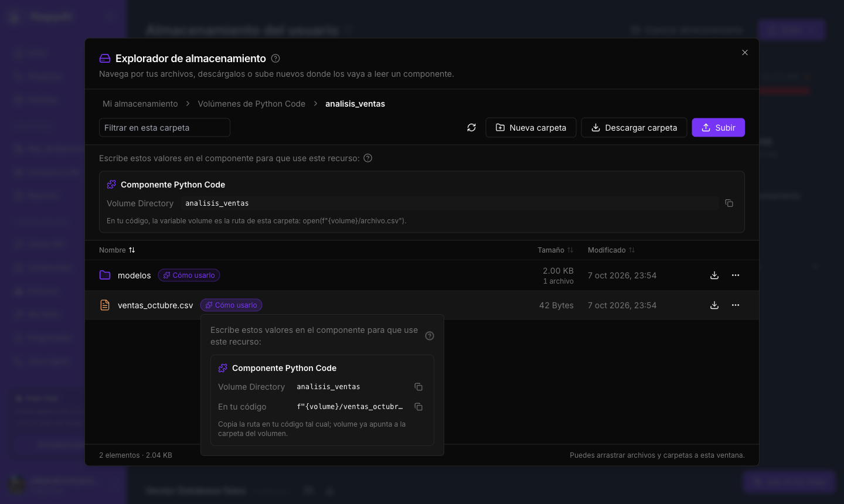Click help icon beside 'Escribe estos valores' heading above the component card
This screenshot has width=844, height=504.
tap(368, 158)
